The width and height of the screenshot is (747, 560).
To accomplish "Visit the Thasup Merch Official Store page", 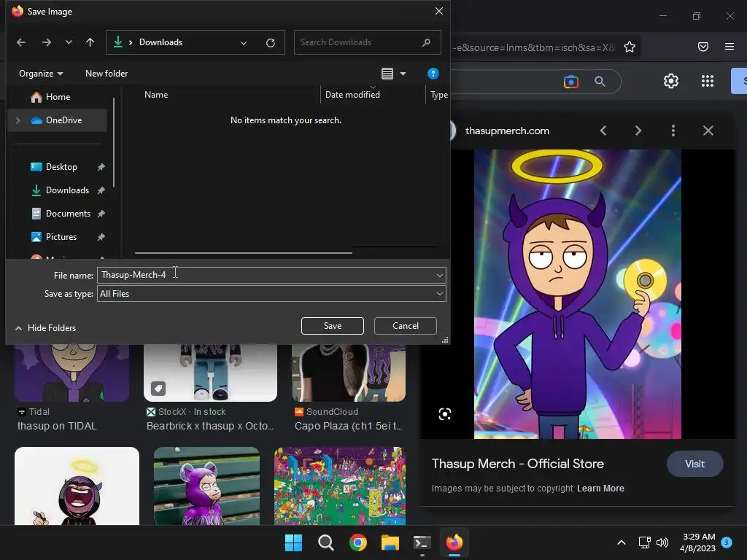I will point(694,464).
